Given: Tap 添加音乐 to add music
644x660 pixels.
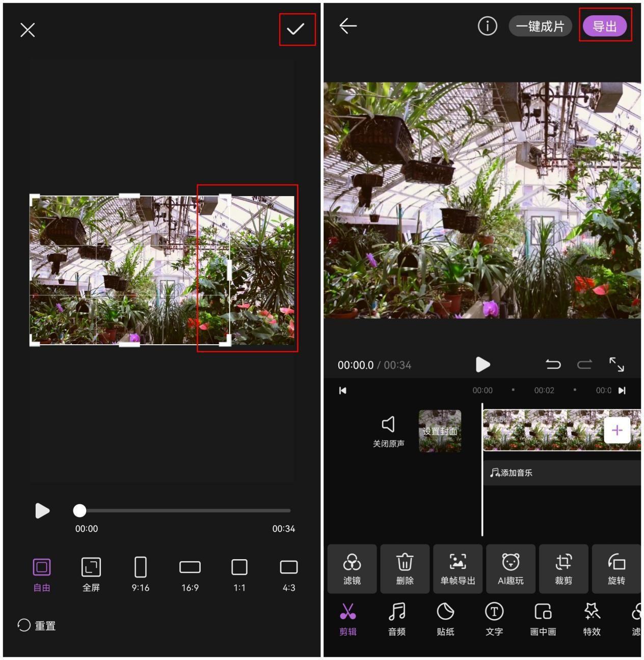Looking at the screenshot, I should coord(512,473).
